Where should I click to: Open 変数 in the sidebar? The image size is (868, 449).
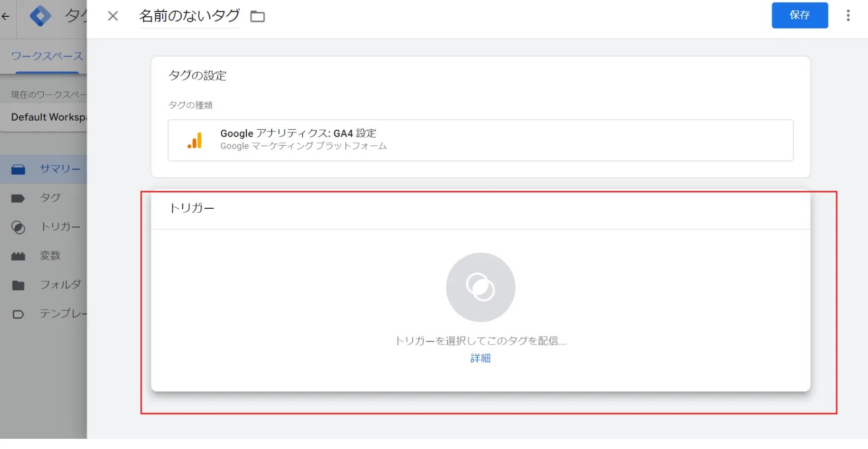pyautogui.click(x=44, y=256)
